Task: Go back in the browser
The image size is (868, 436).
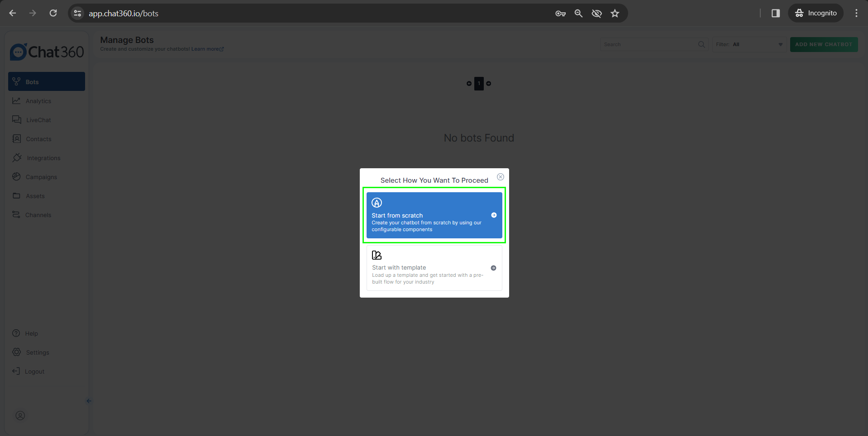Action: coord(13,13)
